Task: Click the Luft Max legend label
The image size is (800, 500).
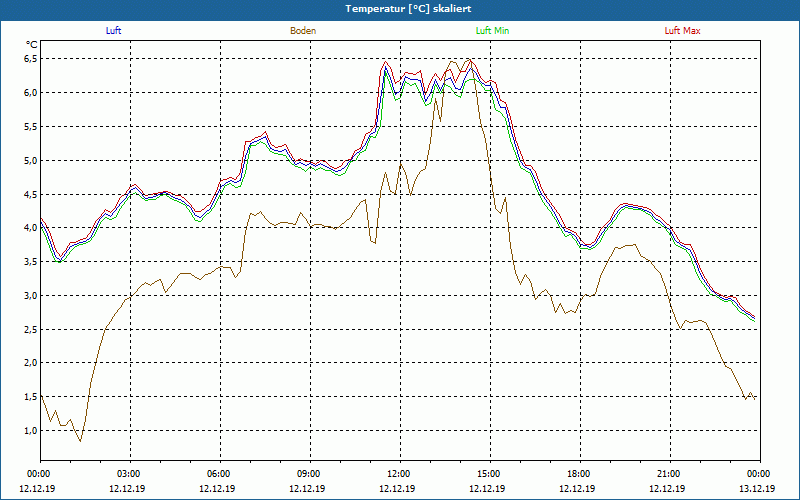Action: pyautogui.click(x=682, y=31)
